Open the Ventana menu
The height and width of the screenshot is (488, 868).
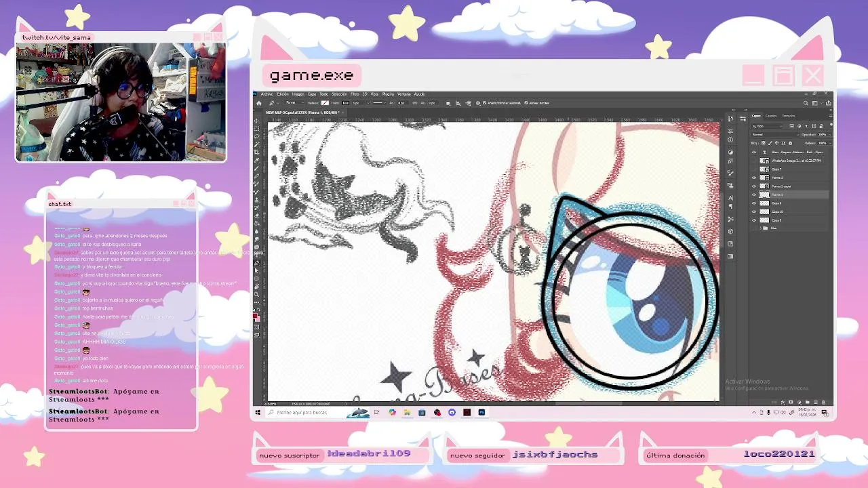coord(403,94)
